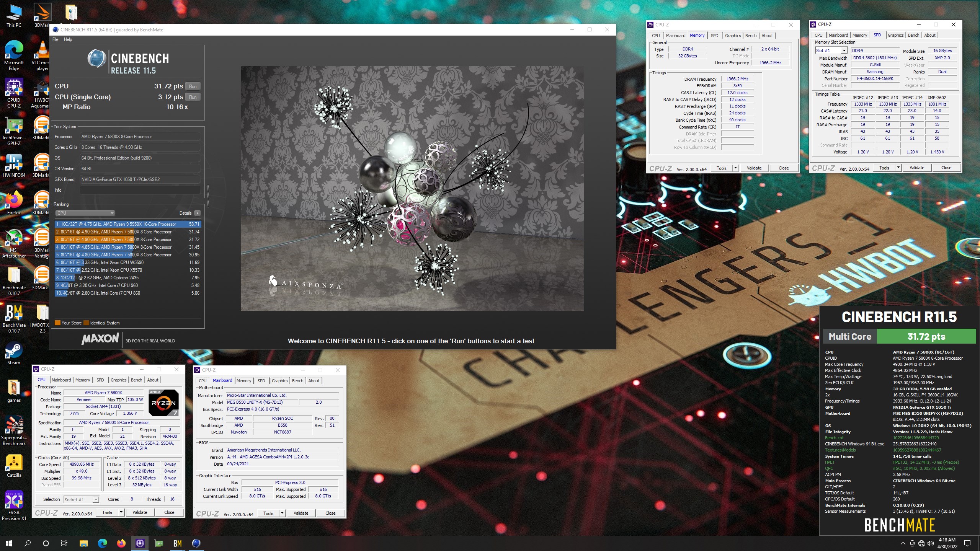The width and height of the screenshot is (980, 551).
Task: Switch to CPU-Z taskbar button
Action: (x=140, y=543)
